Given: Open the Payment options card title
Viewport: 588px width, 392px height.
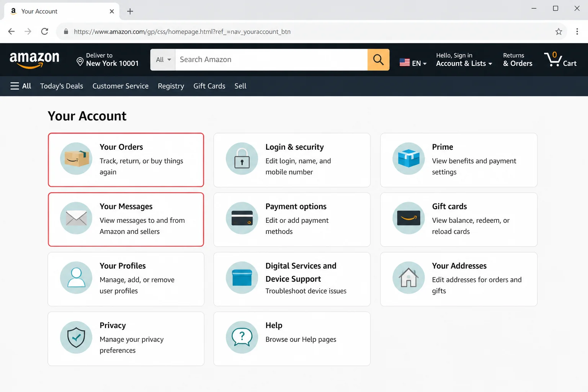Looking at the screenshot, I should [296, 206].
